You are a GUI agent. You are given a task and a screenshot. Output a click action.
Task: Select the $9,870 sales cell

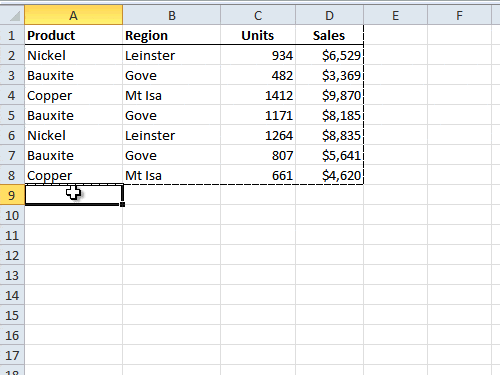tap(329, 95)
